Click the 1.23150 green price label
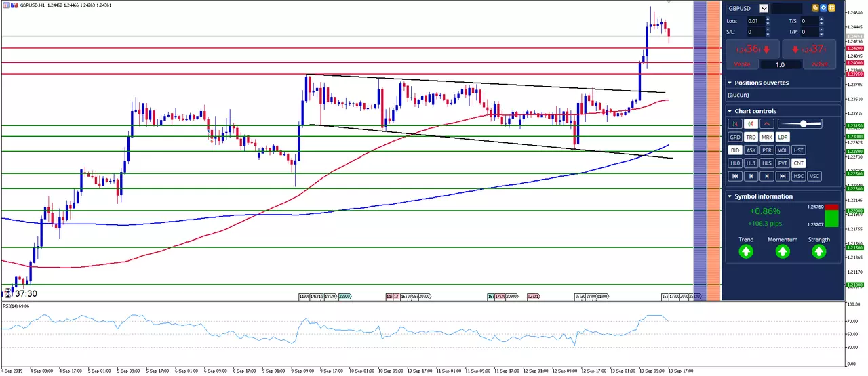 pyautogui.click(x=855, y=126)
